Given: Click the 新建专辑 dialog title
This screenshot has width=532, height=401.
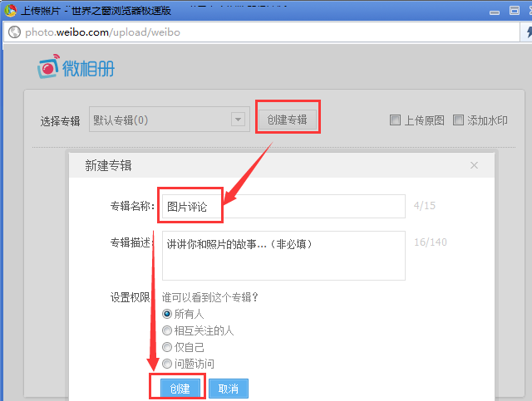Looking at the screenshot, I should pos(108,165).
